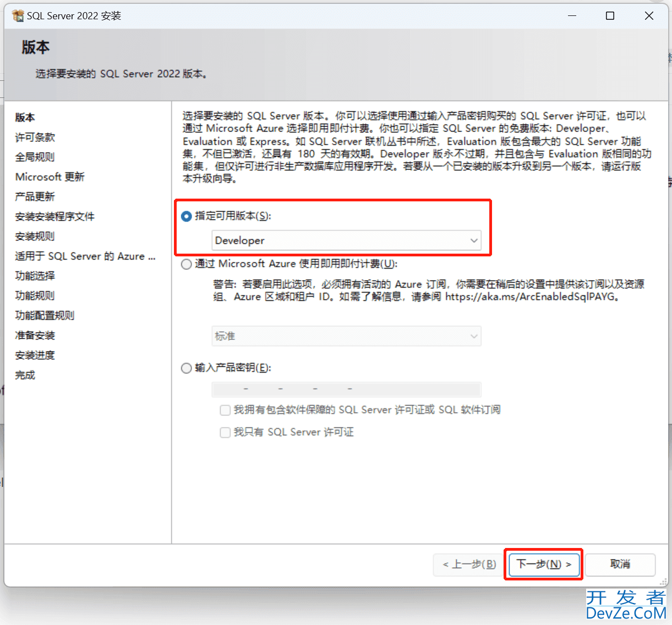Open the disabled '标准' Azure edition dropdown
672x625 pixels.
(347, 336)
